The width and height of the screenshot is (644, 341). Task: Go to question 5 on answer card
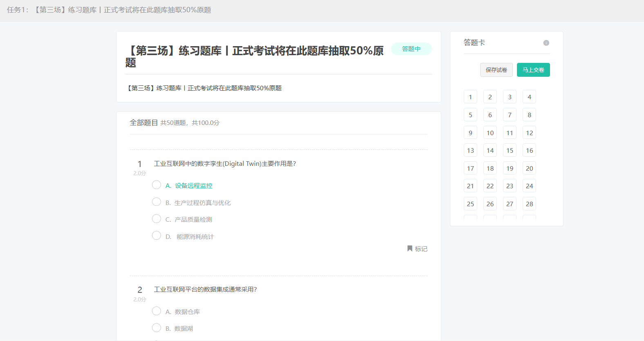click(470, 115)
